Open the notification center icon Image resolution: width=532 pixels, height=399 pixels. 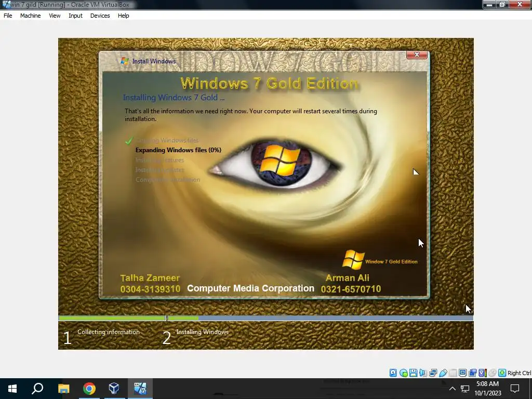point(515,389)
